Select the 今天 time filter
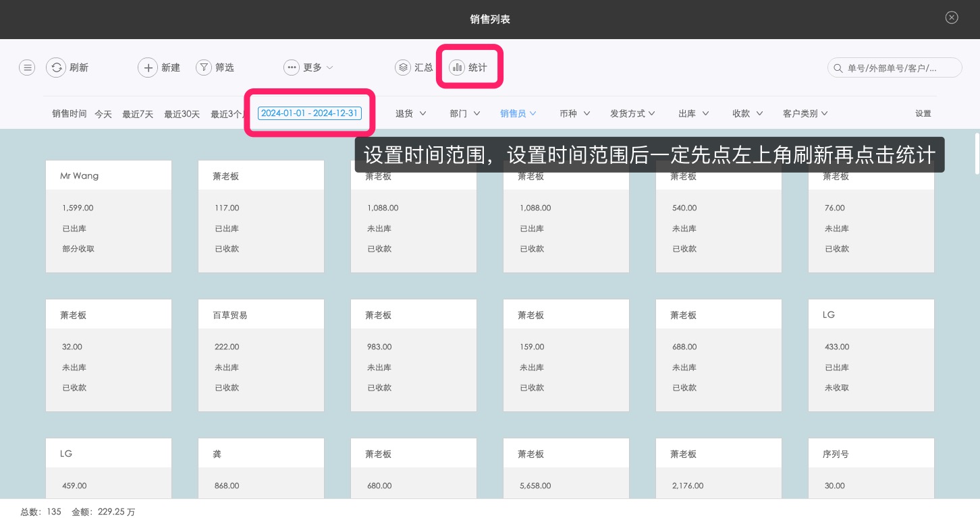The width and height of the screenshot is (980, 524). pyautogui.click(x=103, y=114)
